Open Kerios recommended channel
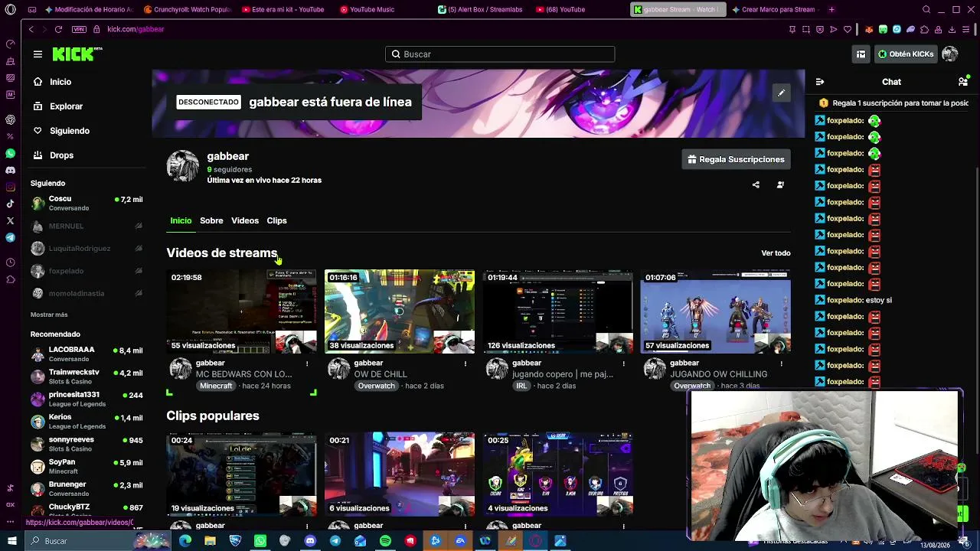Viewport: 980px width, 551px height. pos(87,422)
